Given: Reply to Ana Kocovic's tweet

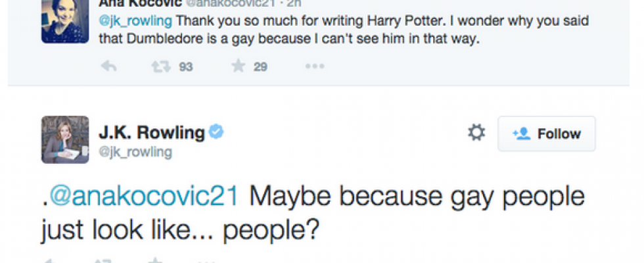Looking at the screenshot, I should pyautogui.click(x=108, y=66).
